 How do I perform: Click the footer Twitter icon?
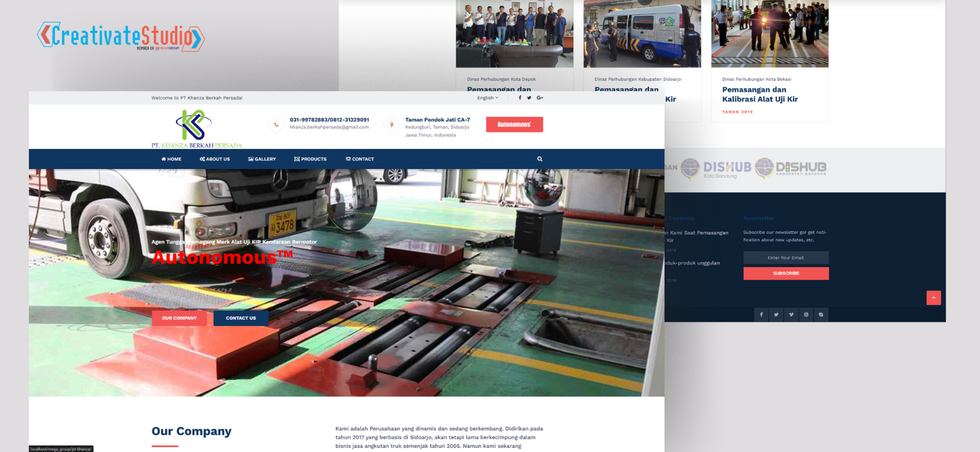[x=776, y=315]
